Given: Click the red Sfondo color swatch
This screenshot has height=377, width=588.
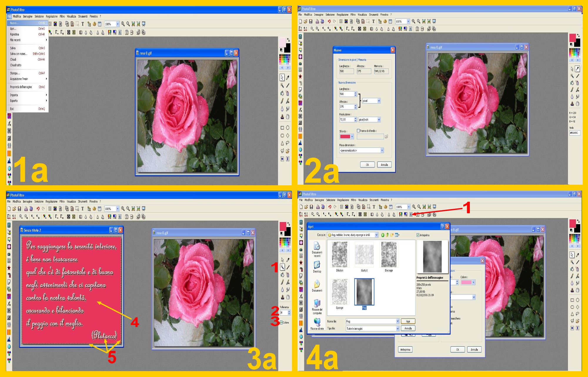Looking at the screenshot, I should coord(345,136).
